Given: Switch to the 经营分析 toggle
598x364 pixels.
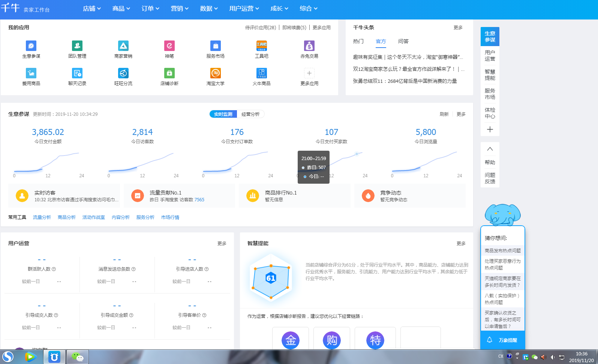Looking at the screenshot, I should 250,114.
